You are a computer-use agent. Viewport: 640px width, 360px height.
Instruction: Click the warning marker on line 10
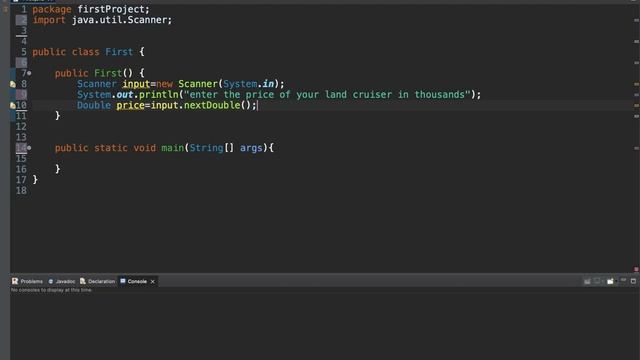13,105
